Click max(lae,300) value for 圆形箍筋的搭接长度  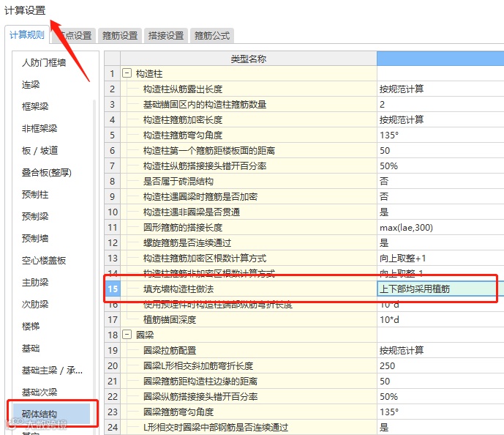coord(440,228)
